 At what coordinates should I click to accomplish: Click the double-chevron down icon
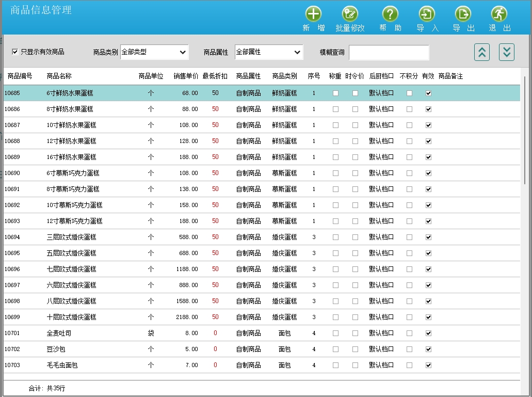coord(507,52)
